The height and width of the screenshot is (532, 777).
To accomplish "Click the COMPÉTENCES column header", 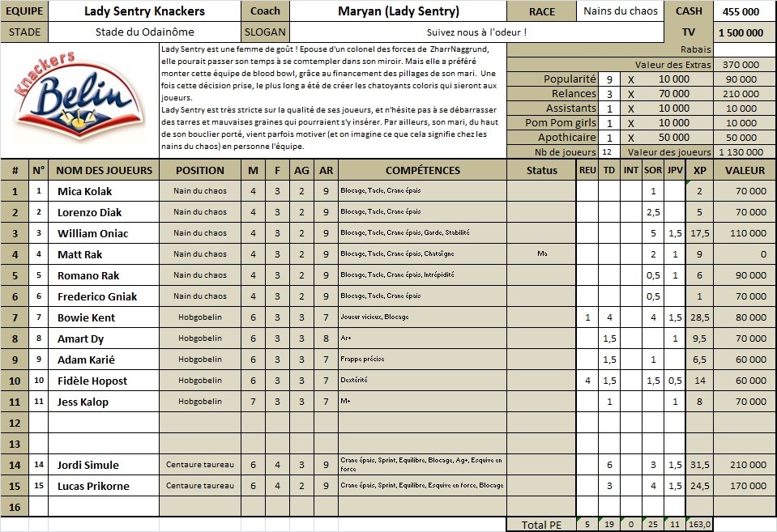I will [423, 170].
